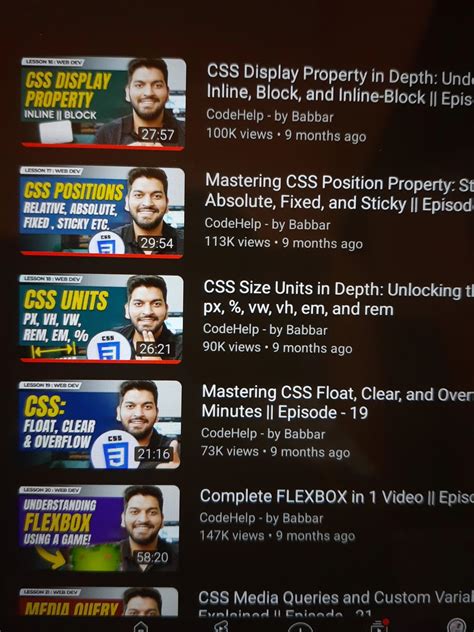Click the CSS logo badge on Float, Clear thumbnail

point(115,450)
